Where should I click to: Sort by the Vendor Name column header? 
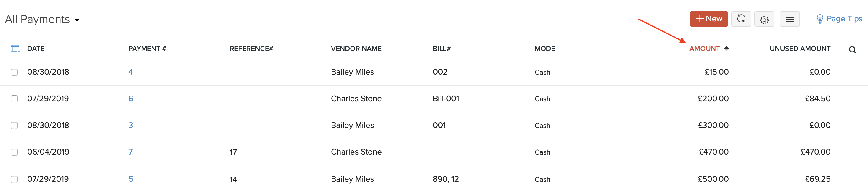356,49
